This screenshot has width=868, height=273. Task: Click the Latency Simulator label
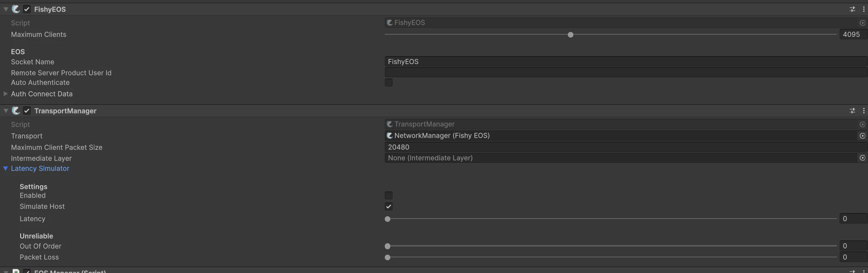tap(40, 168)
